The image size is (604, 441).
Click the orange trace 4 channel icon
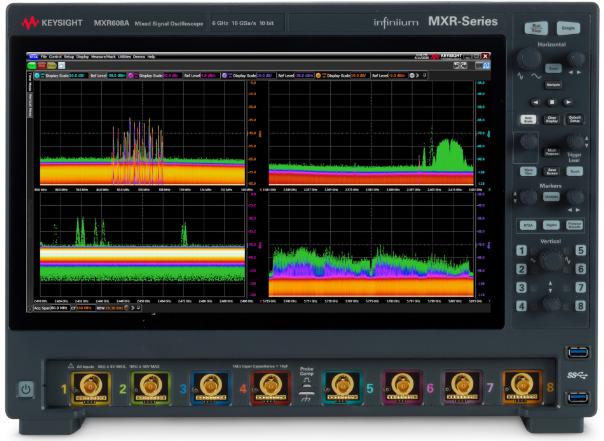coord(318,75)
